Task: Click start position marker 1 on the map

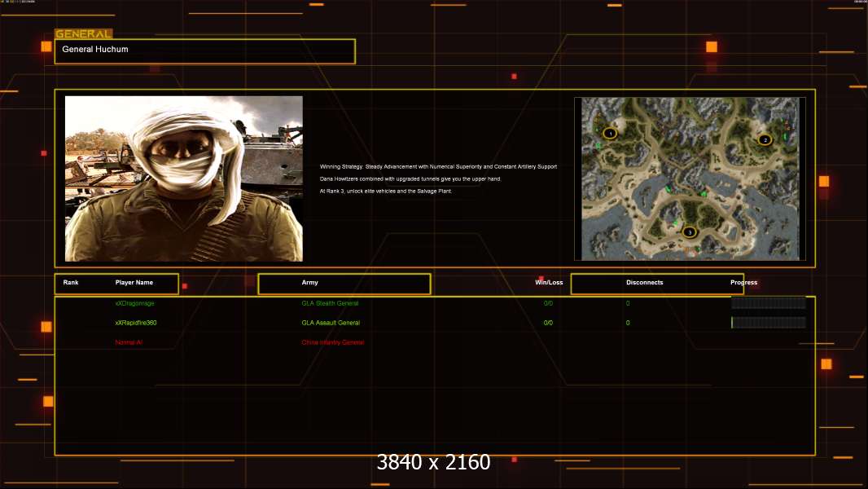Action: (609, 133)
